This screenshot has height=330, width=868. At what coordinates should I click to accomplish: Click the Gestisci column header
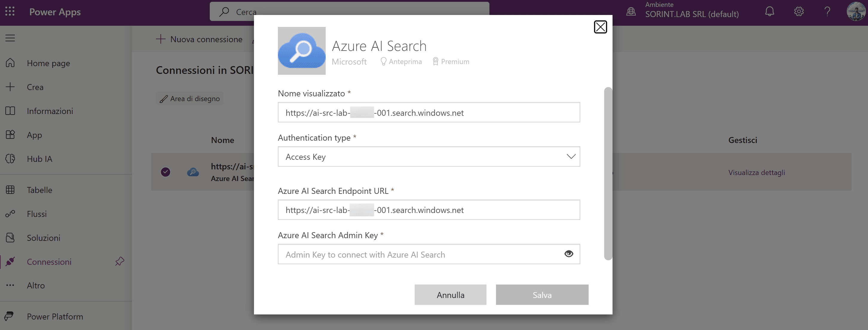tap(743, 140)
